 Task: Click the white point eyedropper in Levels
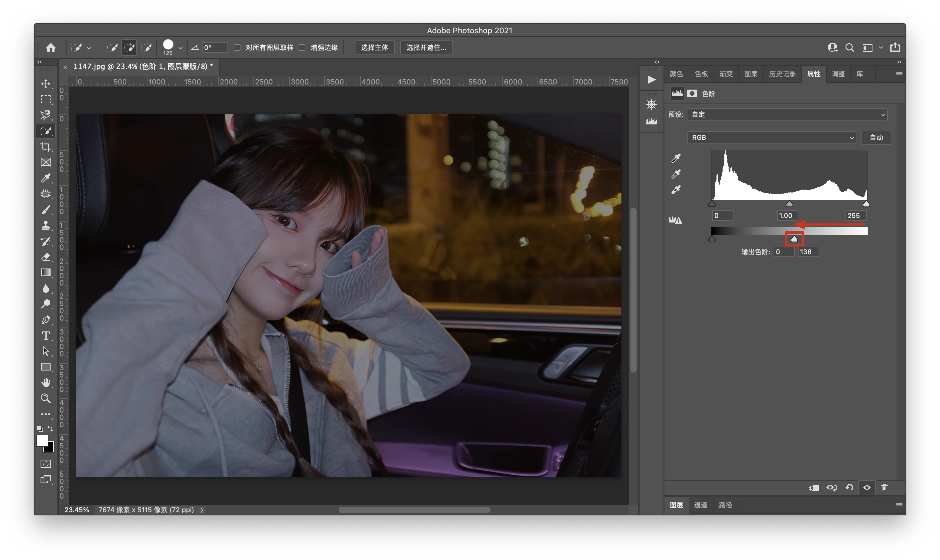coord(676,189)
